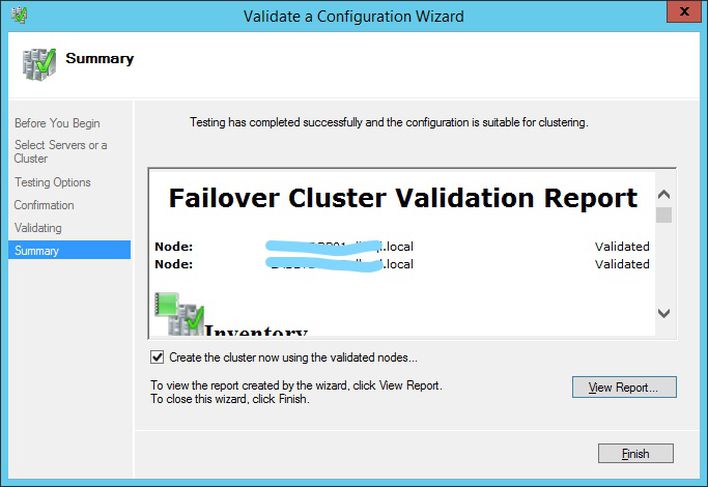
Task: Open the View Report button
Action: pos(624,387)
